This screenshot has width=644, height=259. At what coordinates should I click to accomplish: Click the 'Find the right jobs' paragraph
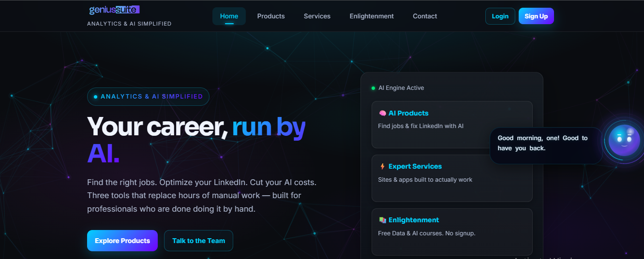coord(202,196)
